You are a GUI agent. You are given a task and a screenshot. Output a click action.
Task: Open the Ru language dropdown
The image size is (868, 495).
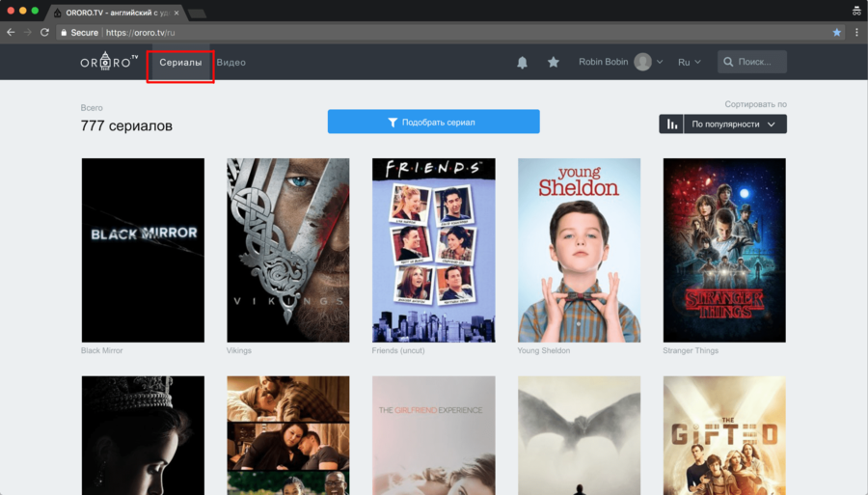690,62
